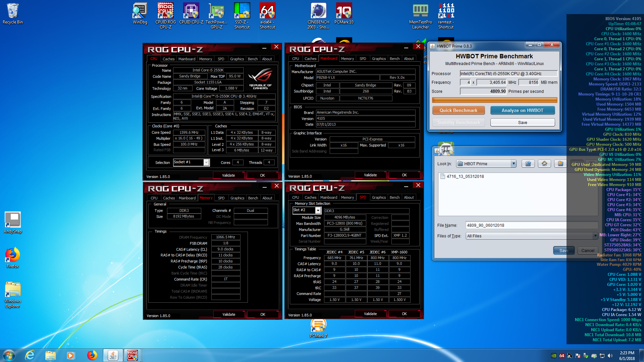Click Safely Remove Hardware tray icon
644x362 pixels.
coord(586,356)
